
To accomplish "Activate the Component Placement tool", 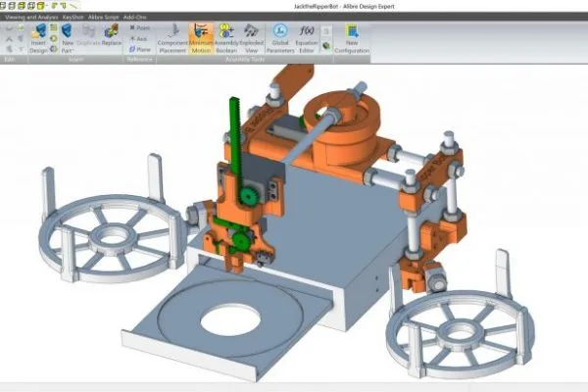I will pyautogui.click(x=172, y=39).
